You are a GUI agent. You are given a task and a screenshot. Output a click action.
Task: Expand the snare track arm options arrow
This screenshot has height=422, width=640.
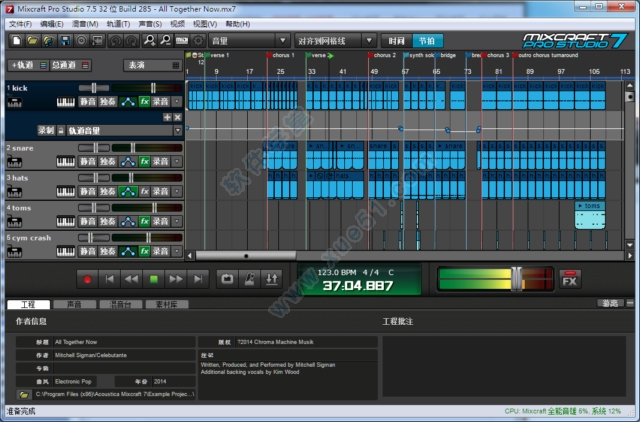pyautogui.click(x=177, y=162)
